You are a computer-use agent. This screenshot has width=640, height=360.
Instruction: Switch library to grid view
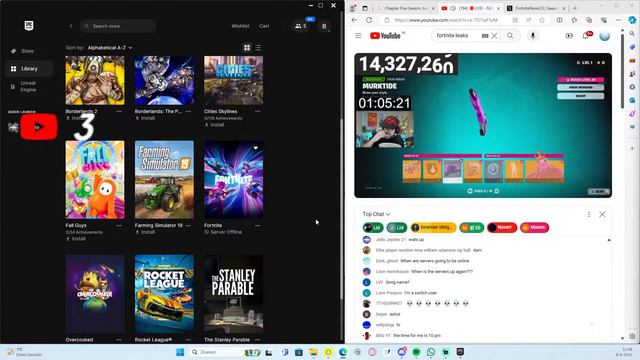pyautogui.click(x=247, y=48)
